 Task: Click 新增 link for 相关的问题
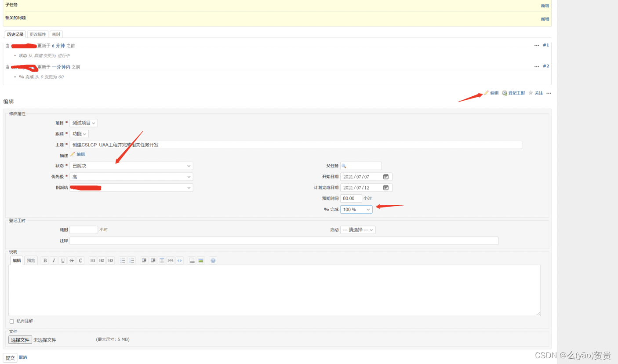(x=545, y=19)
